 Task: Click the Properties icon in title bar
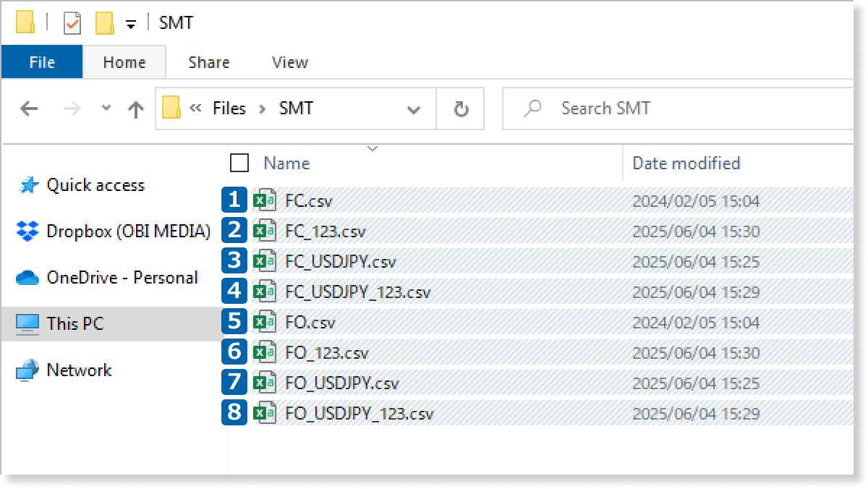(72, 23)
